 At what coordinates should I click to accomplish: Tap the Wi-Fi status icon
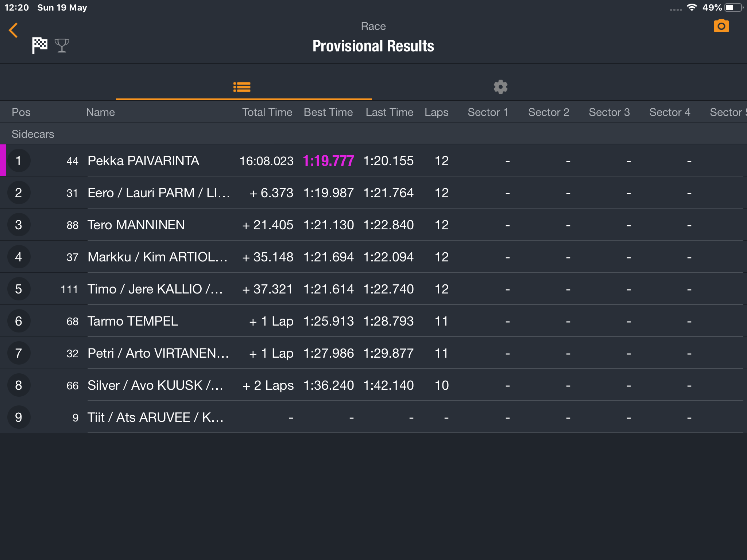pos(692,7)
